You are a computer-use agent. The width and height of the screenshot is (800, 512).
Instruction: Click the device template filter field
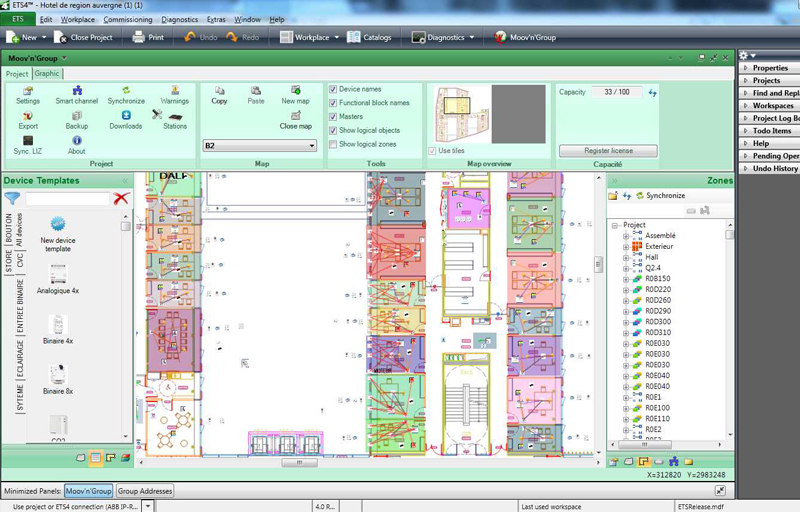pos(67,199)
